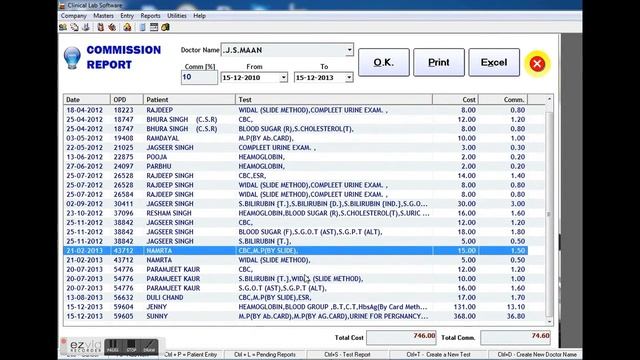Pause the ezvid recording
This screenshot has height=360, width=640.
(113, 346)
